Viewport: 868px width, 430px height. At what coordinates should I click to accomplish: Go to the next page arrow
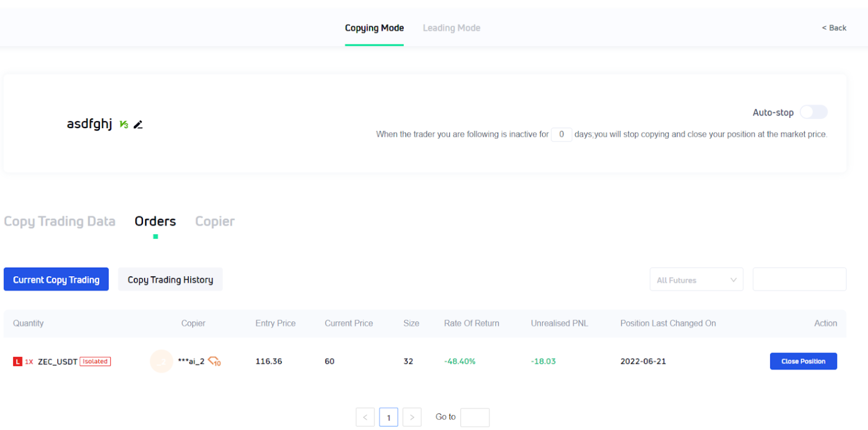point(412,417)
